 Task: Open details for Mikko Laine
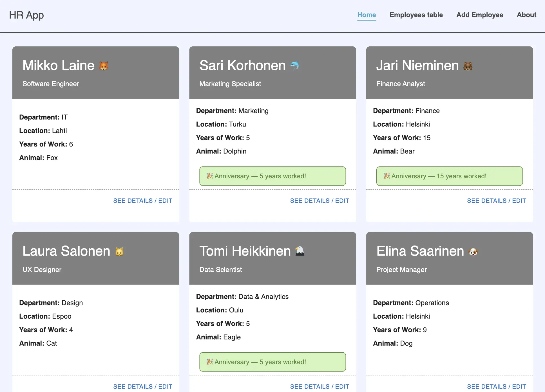(x=143, y=200)
